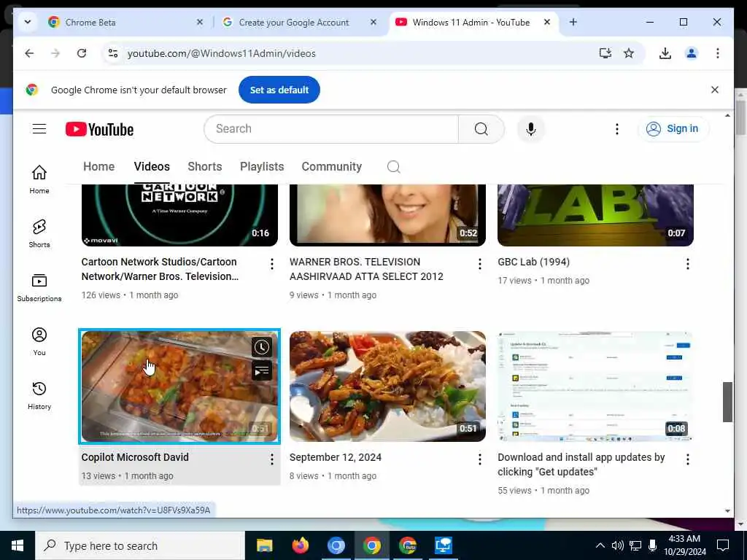Open Shorts in the left sidebar
This screenshot has height=560, width=747.
tap(39, 233)
